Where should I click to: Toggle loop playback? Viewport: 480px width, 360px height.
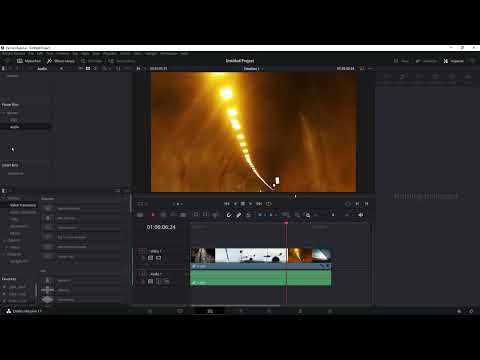pos(269,204)
